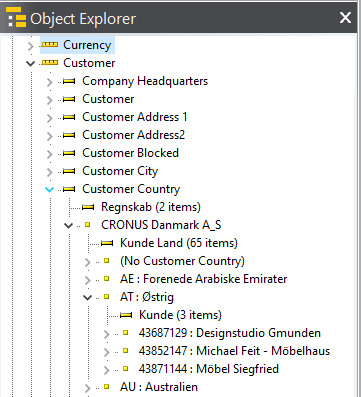The height and width of the screenshot is (397, 361).
Task: Click the Kunde (3 items) level icon
Action: (x=126, y=315)
